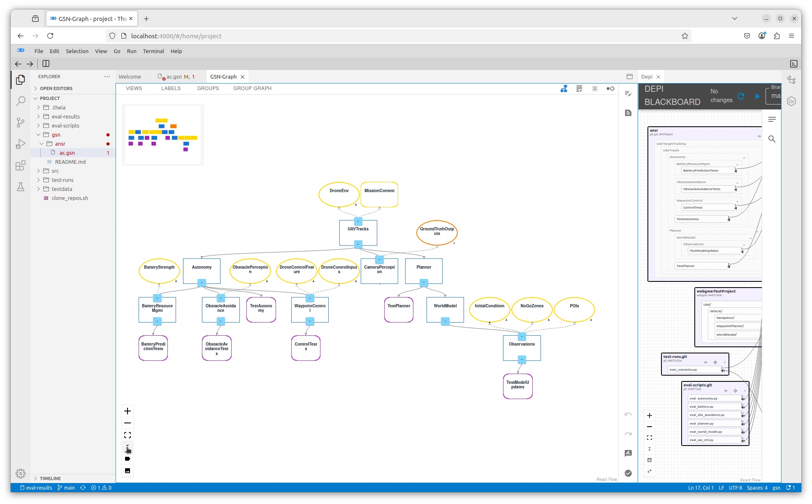
Task: Collapse the eval-scripts.git node in Depi
Action: point(745,391)
